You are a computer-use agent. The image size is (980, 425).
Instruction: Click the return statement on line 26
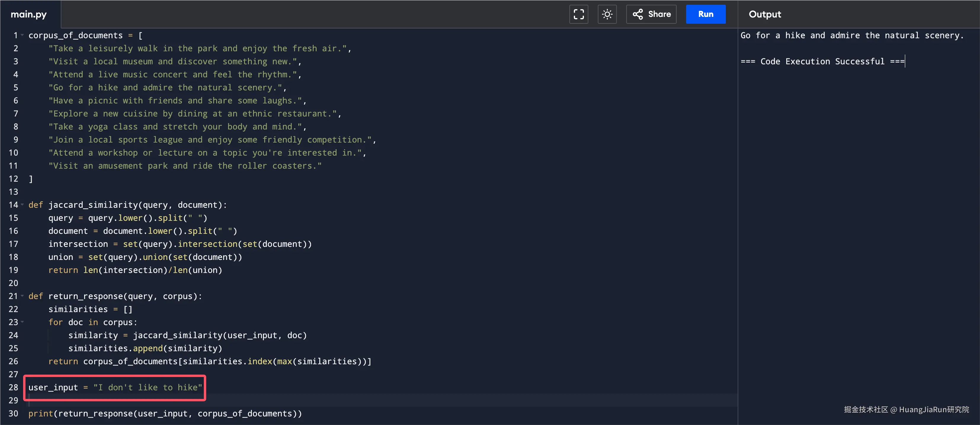pos(209,362)
